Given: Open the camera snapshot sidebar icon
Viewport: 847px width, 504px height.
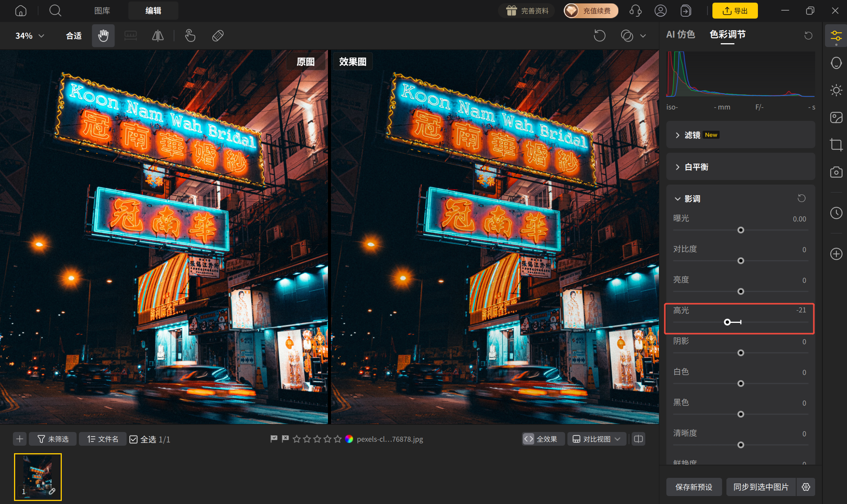Looking at the screenshot, I should tap(836, 172).
